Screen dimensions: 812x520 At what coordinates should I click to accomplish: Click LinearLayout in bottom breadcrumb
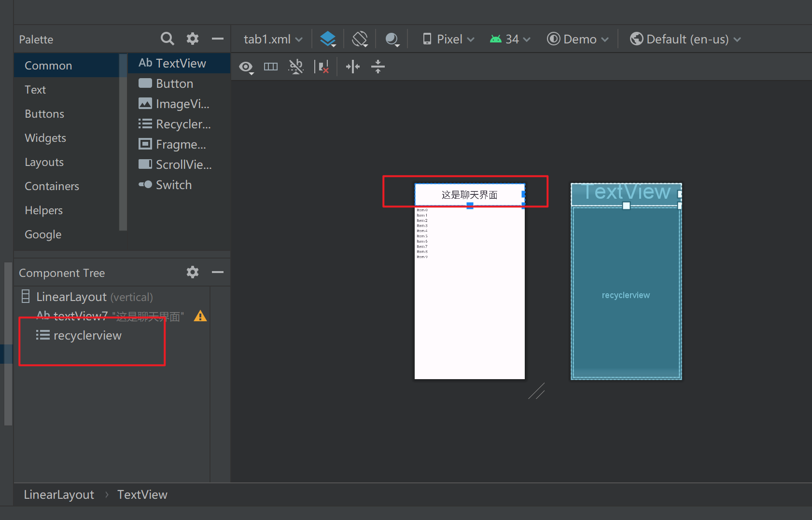[x=59, y=494]
